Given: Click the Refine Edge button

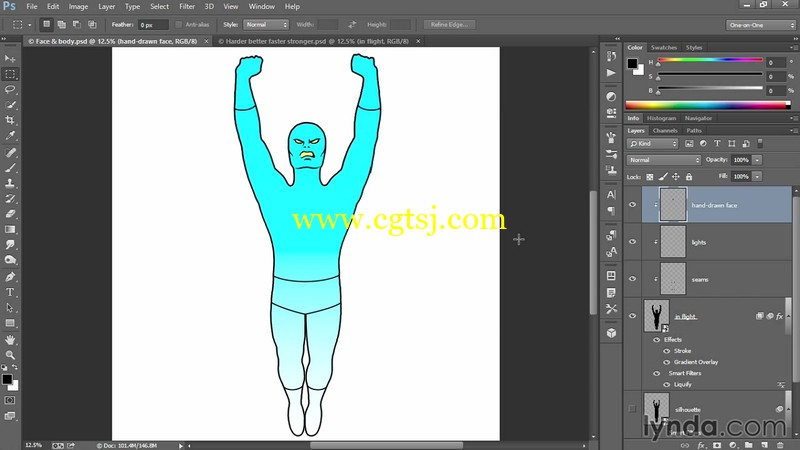Looking at the screenshot, I should click(449, 24).
